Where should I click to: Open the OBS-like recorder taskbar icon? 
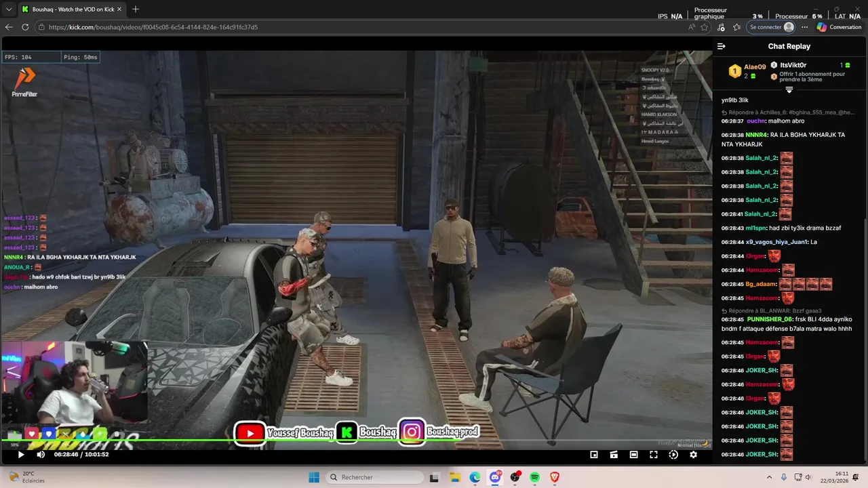point(515,477)
